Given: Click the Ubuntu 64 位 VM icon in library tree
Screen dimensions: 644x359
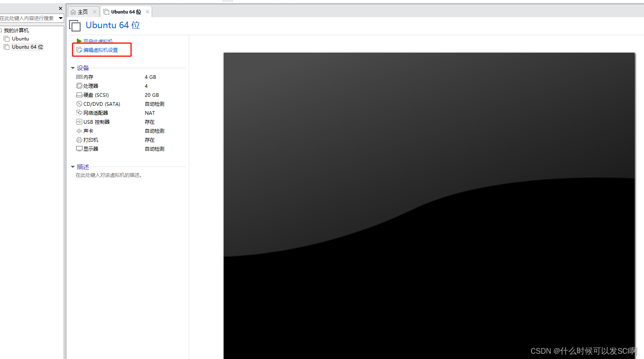Looking at the screenshot, I should pyautogui.click(x=7, y=47).
